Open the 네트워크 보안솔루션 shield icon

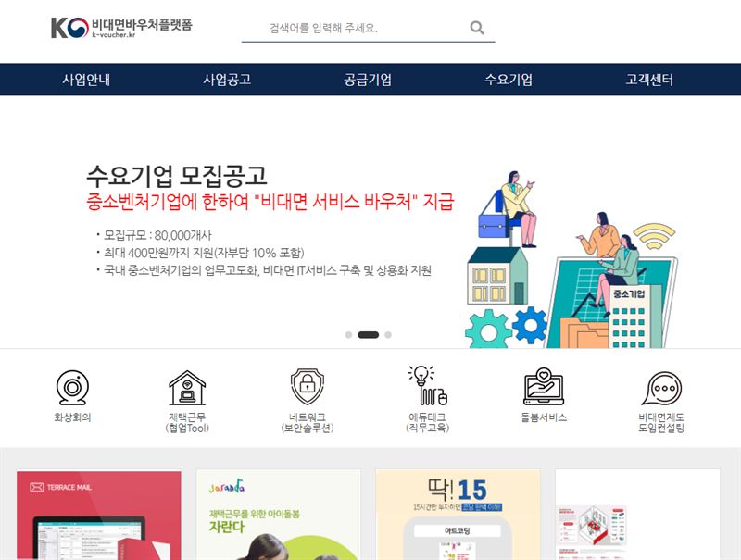coord(308,387)
